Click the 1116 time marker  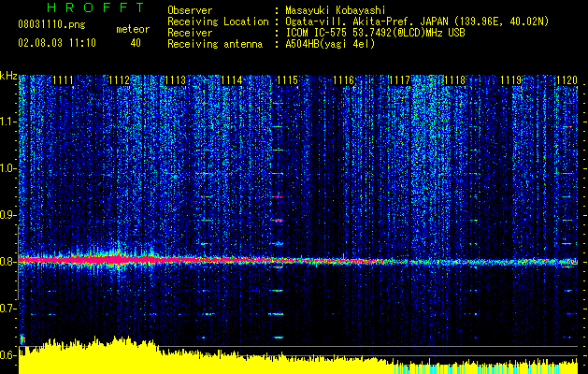tap(343, 80)
